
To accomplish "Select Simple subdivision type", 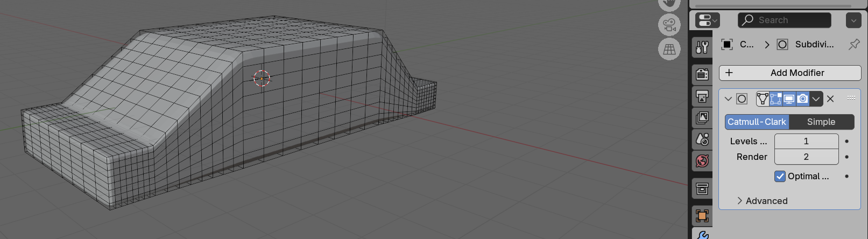I will point(821,122).
